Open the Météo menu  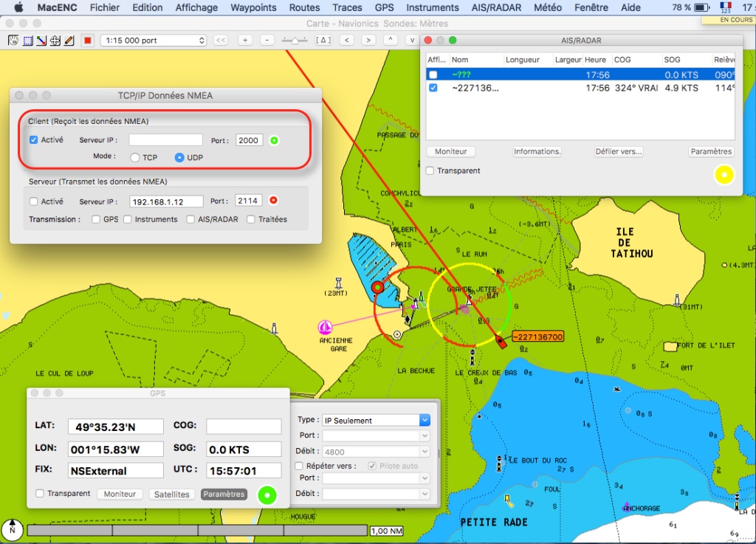click(548, 7)
